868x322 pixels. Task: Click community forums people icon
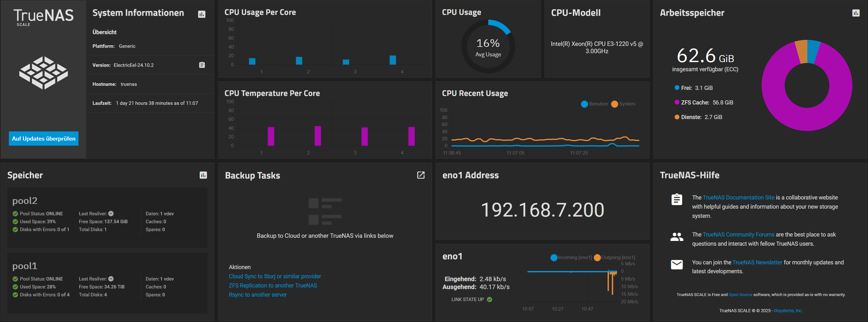click(x=676, y=237)
